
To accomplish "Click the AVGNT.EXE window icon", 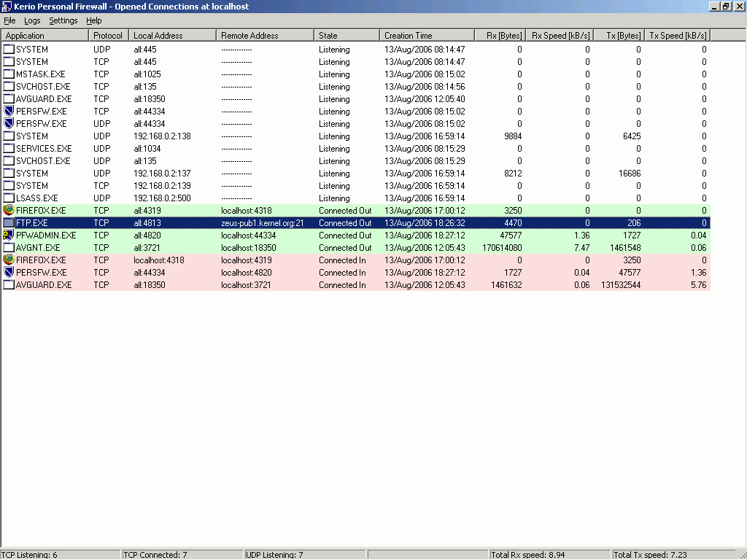I will click(x=9, y=247).
